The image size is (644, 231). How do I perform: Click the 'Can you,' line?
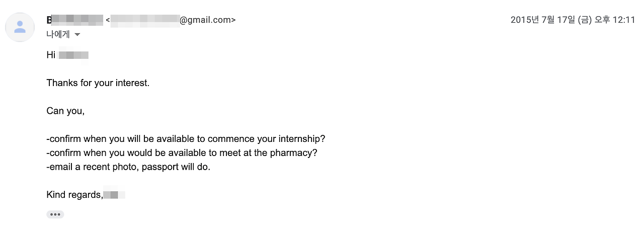tap(65, 111)
